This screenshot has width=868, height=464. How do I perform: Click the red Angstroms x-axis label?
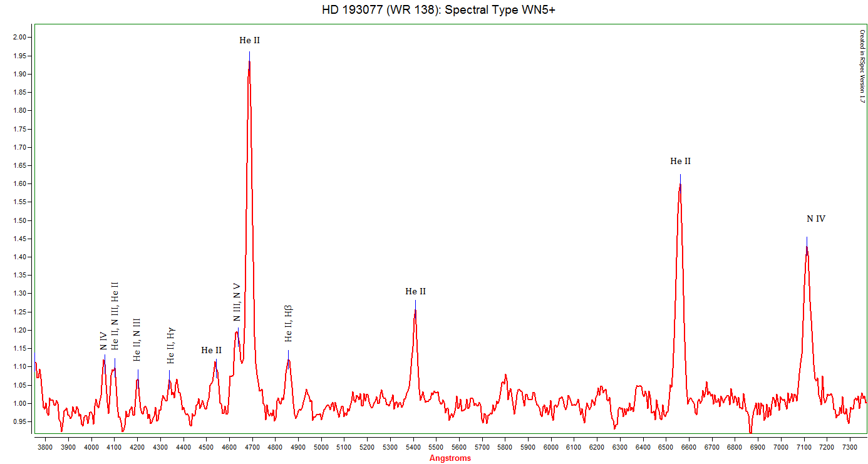click(450, 458)
